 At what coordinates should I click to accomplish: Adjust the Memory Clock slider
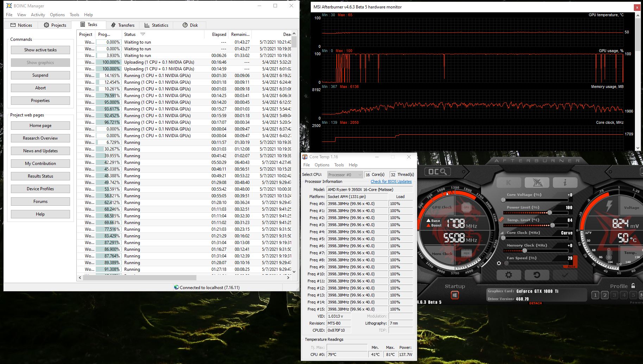tap(535, 251)
